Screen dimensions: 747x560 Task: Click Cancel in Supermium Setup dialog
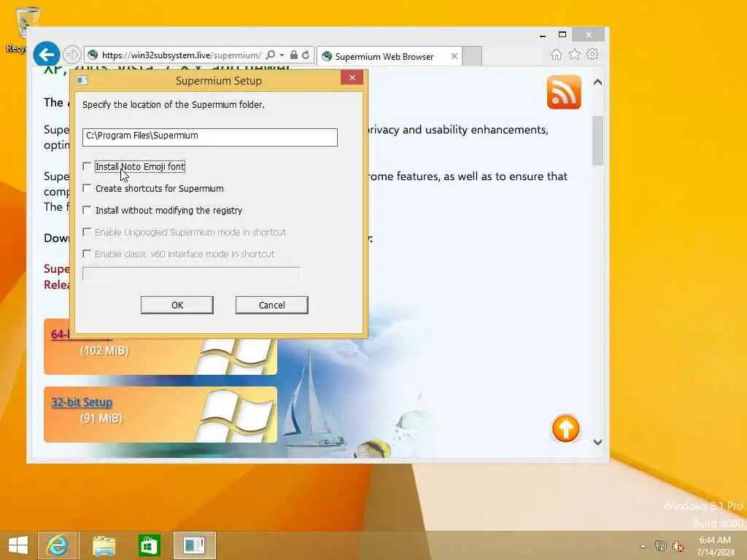pos(271,305)
